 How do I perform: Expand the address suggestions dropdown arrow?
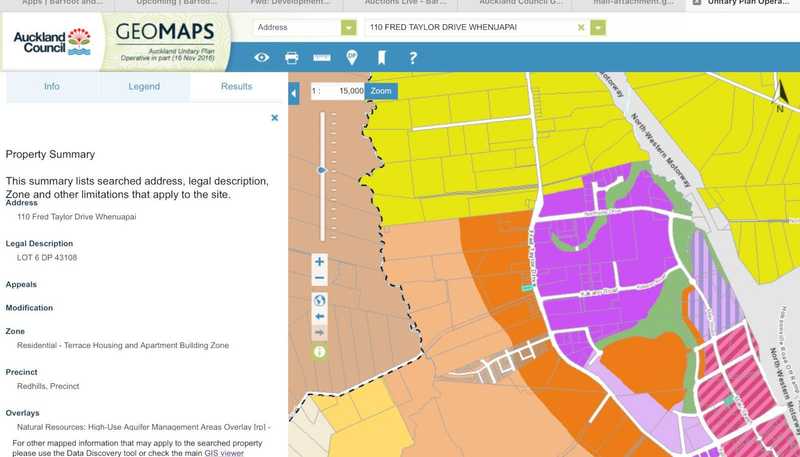(598, 28)
